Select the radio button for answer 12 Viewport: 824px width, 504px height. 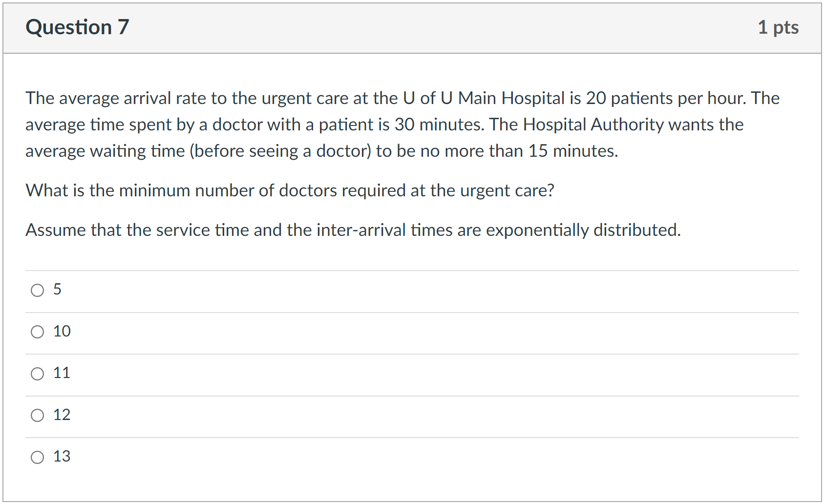point(37,416)
